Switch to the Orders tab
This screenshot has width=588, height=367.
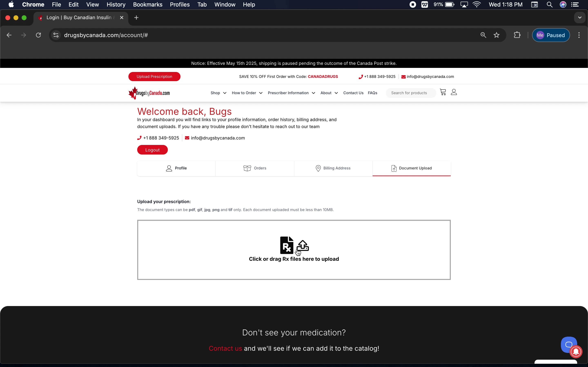tap(255, 168)
